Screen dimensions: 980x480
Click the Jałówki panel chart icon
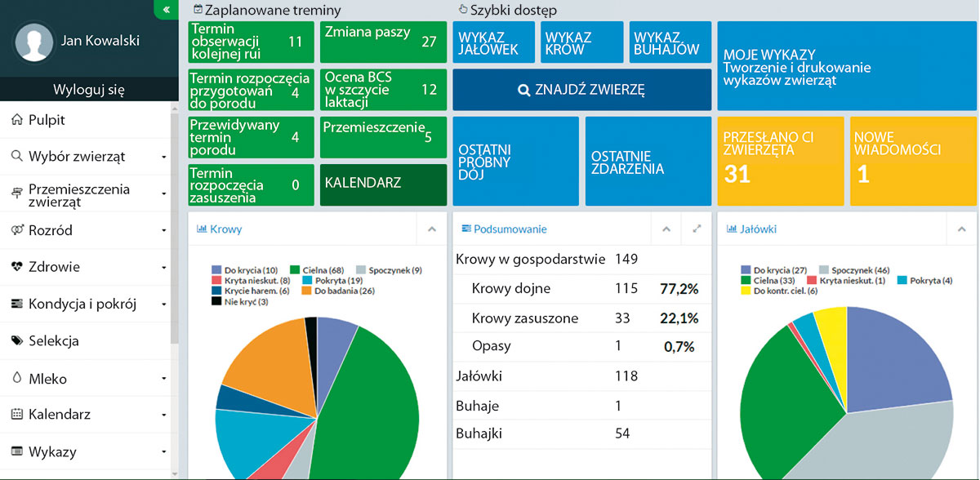coord(731,229)
